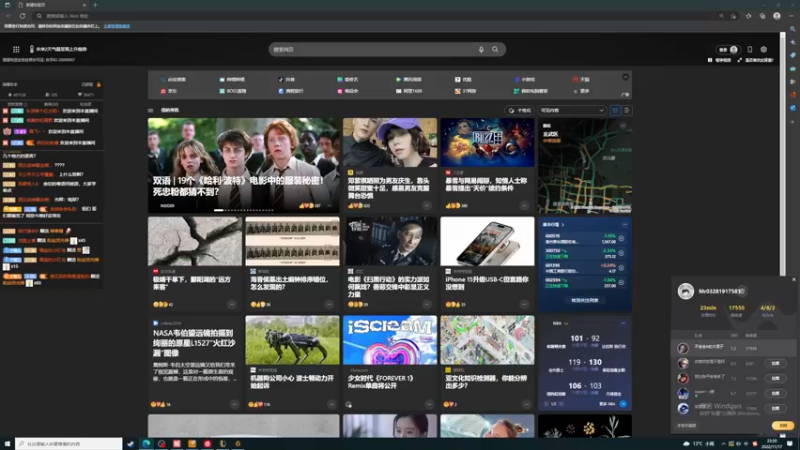Open weather widget in system tray
This screenshot has width=800, height=450.
(x=699, y=444)
